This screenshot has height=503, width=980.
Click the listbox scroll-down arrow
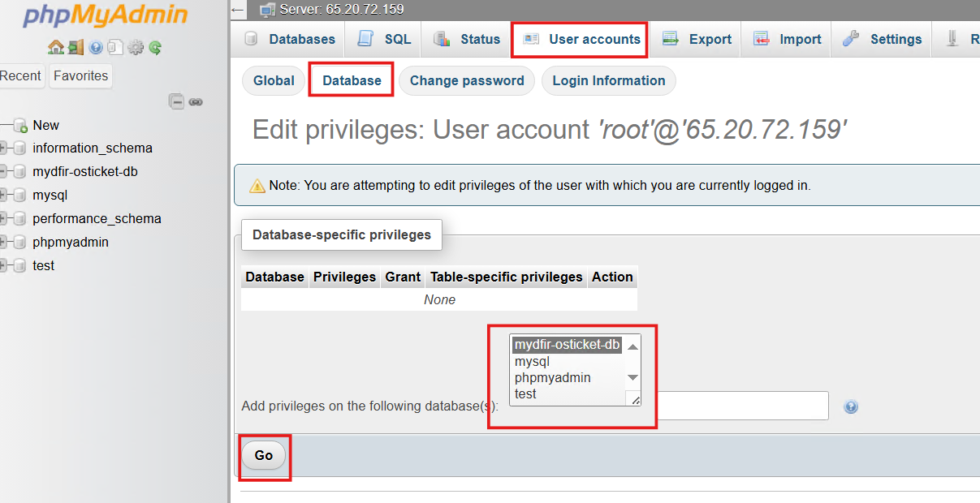click(x=632, y=377)
